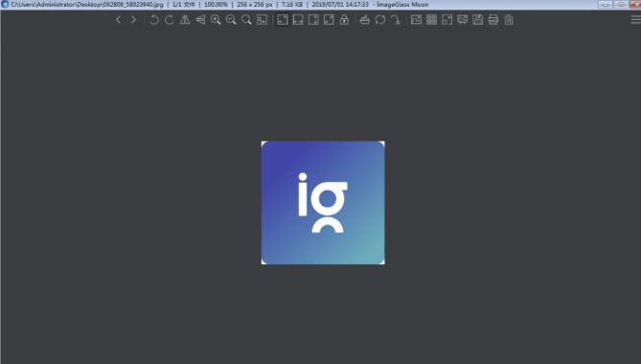Click the plain magnifier actual-size icon
The image size is (641, 364).
pyautogui.click(x=246, y=19)
